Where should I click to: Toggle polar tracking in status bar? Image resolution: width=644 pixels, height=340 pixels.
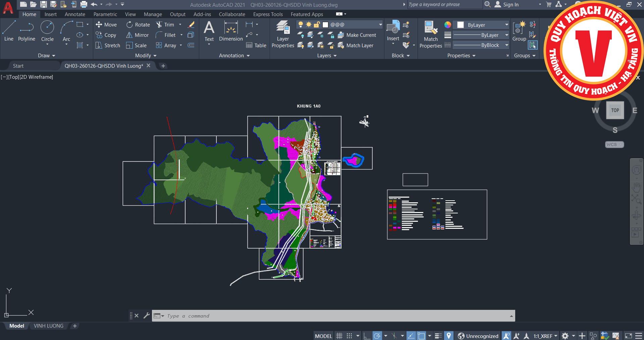377,336
